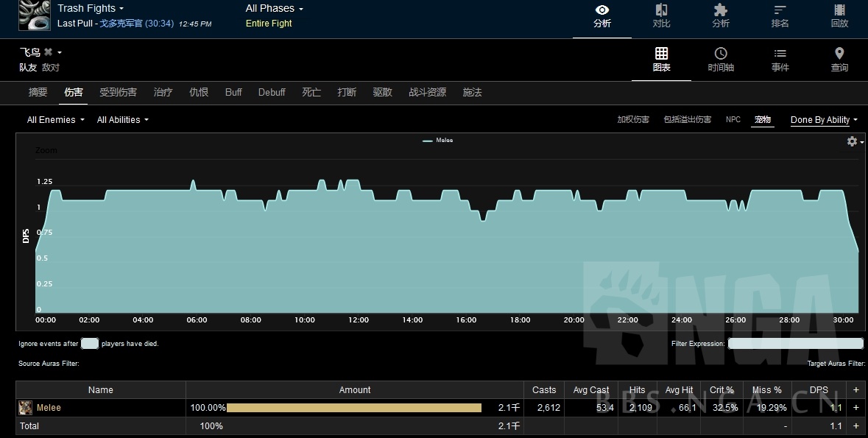Switch to the 治疗 tab
Image resolution: width=868 pixels, height=438 pixels.
[x=163, y=93]
